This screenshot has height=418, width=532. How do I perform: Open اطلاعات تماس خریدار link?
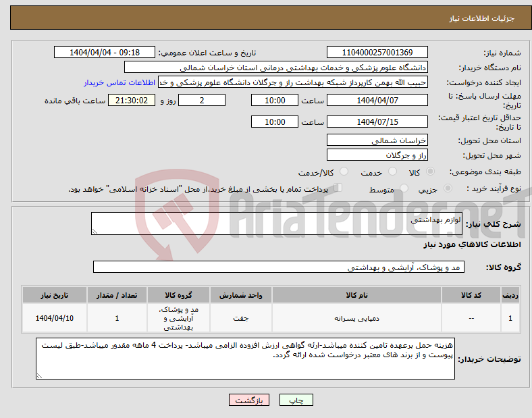119,82
